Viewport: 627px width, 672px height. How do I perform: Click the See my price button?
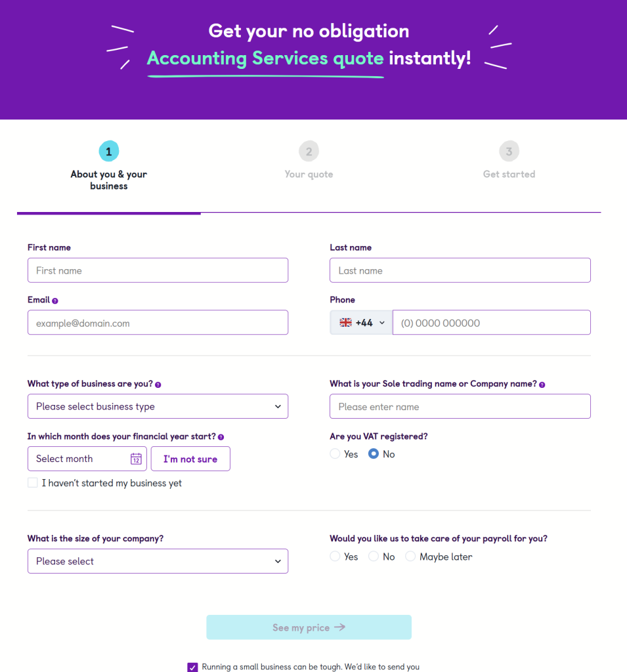(x=309, y=627)
